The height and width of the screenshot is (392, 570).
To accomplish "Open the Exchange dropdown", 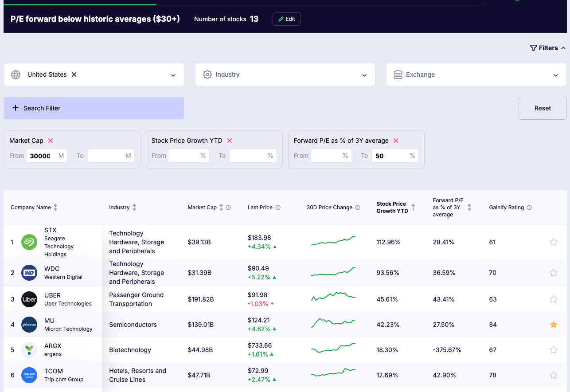I will 476,74.
